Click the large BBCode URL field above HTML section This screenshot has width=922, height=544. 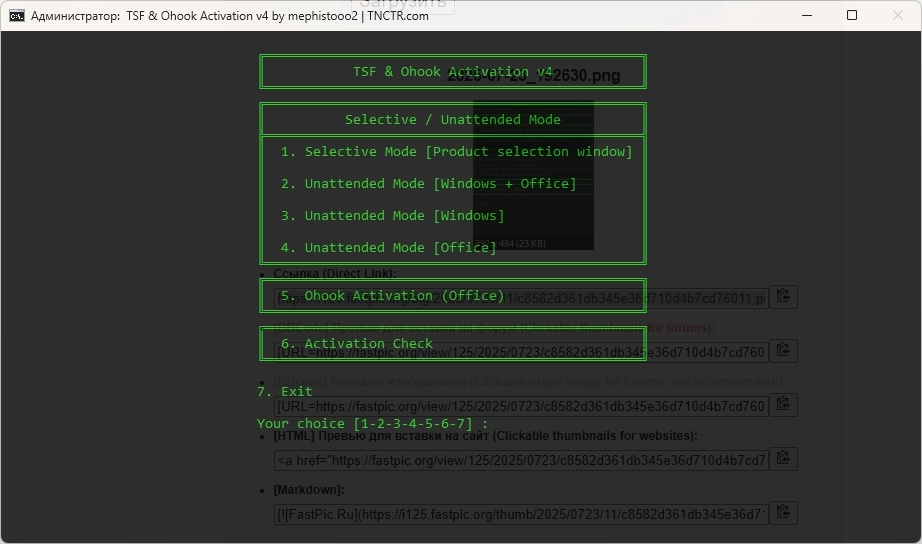click(521, 406)
